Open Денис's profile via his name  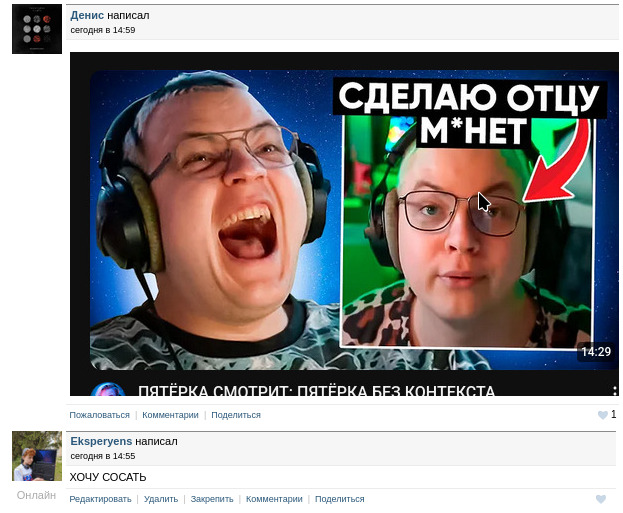[x=87, y=15]
